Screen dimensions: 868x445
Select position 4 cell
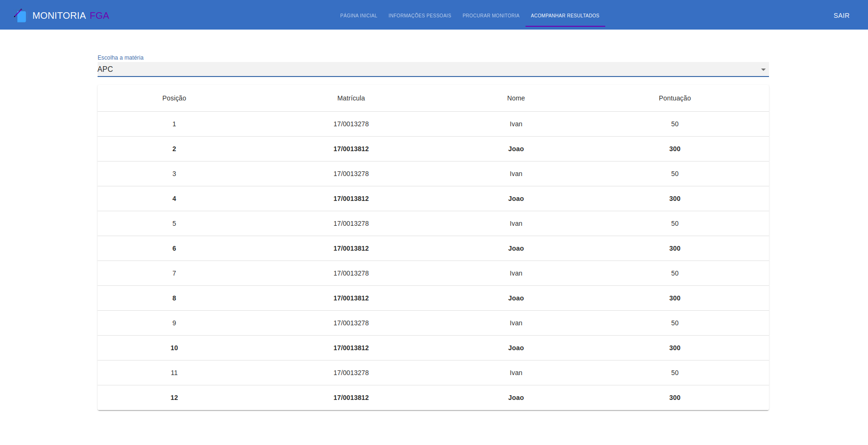[174, 199]
